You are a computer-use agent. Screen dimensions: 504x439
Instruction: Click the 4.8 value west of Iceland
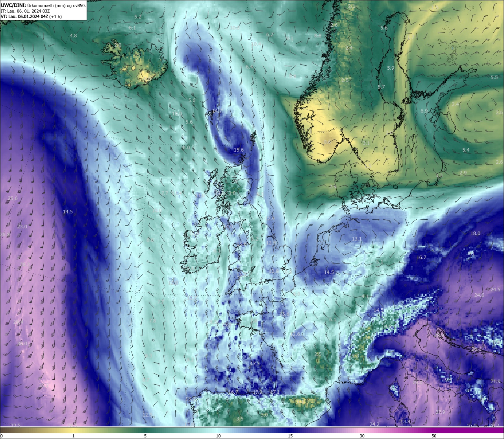click(73, 35)
